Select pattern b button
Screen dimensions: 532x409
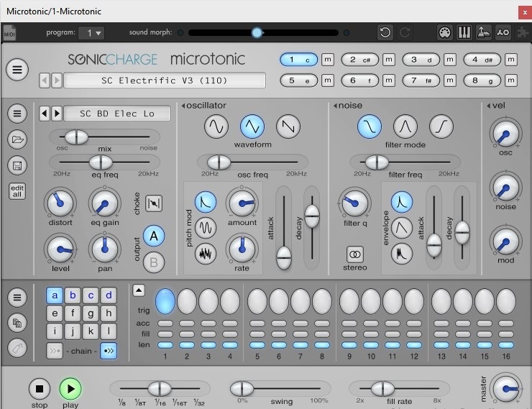(73, 295)
